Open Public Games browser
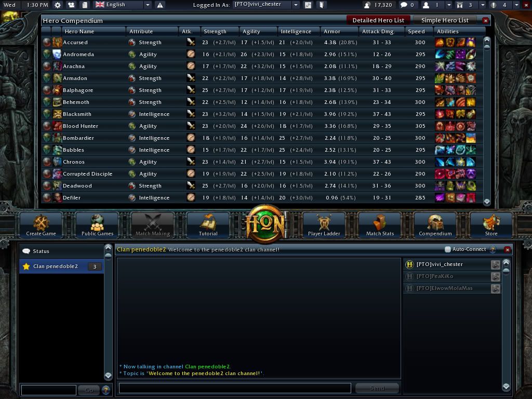Screen dimensions: 532x399 click(97, 224)
